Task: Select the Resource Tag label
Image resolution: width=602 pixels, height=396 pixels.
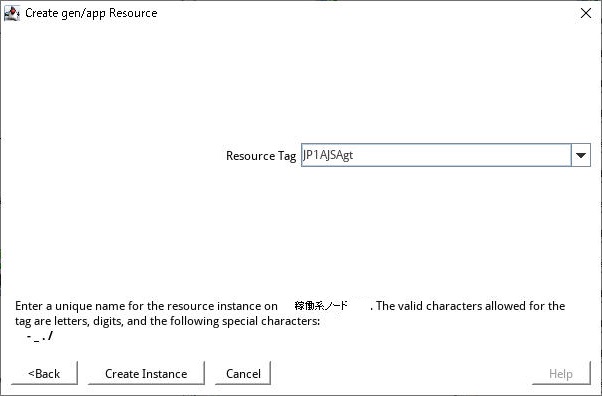Action: tap(261, 156)
